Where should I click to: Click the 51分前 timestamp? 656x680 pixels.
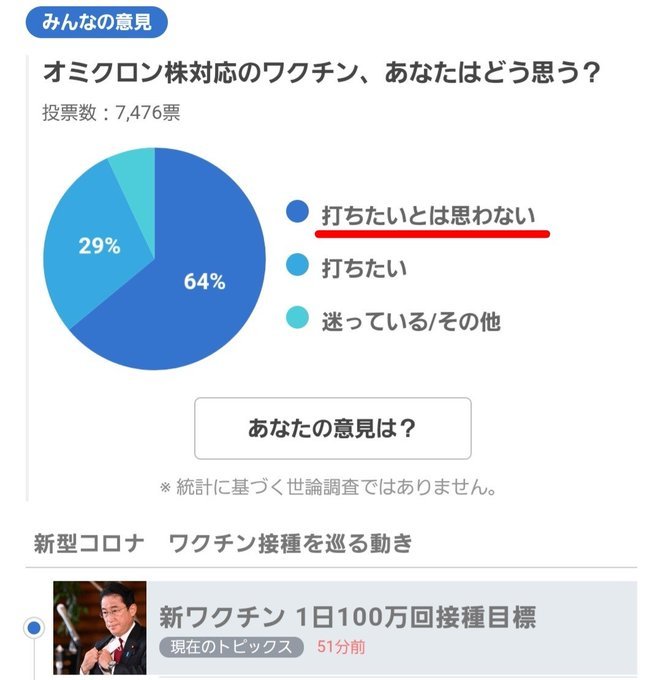click(x=341, y=647)
